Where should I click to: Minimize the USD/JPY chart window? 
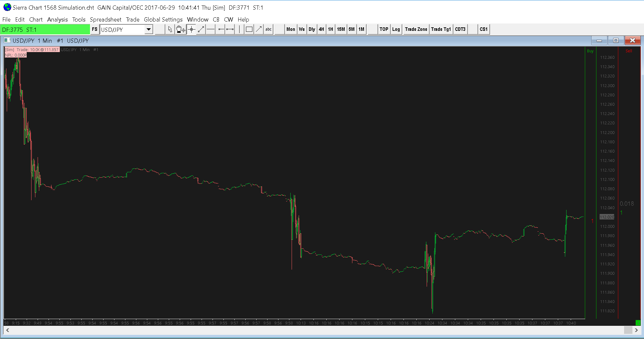599,40
